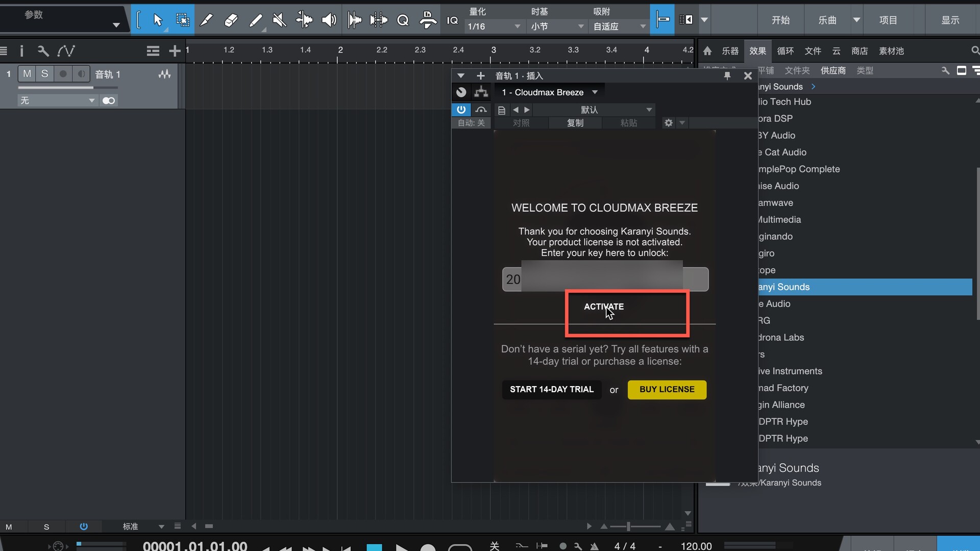Screen dimensions: 980x551
Task: Toggle Autoscroll in the toolbar
Action: pos(686,20)
